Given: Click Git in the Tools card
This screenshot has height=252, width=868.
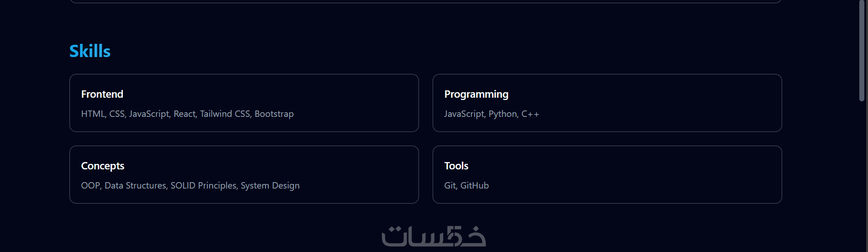Looking at the screenshot, I should tap(450, 185).
